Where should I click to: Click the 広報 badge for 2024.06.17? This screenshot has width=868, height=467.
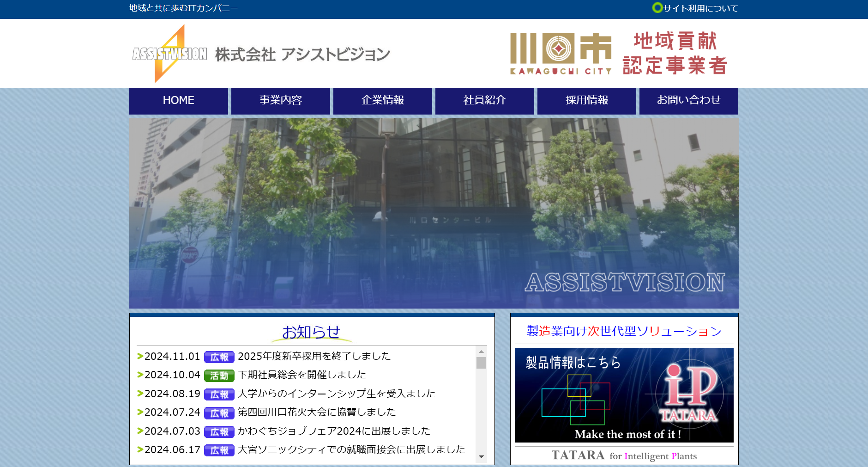tap(219, 450)
